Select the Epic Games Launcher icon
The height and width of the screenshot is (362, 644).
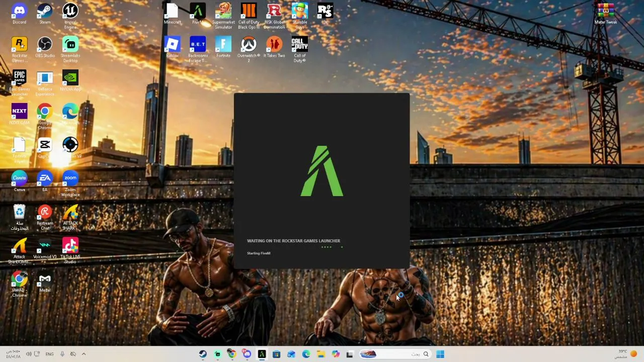tap(19, 83)
